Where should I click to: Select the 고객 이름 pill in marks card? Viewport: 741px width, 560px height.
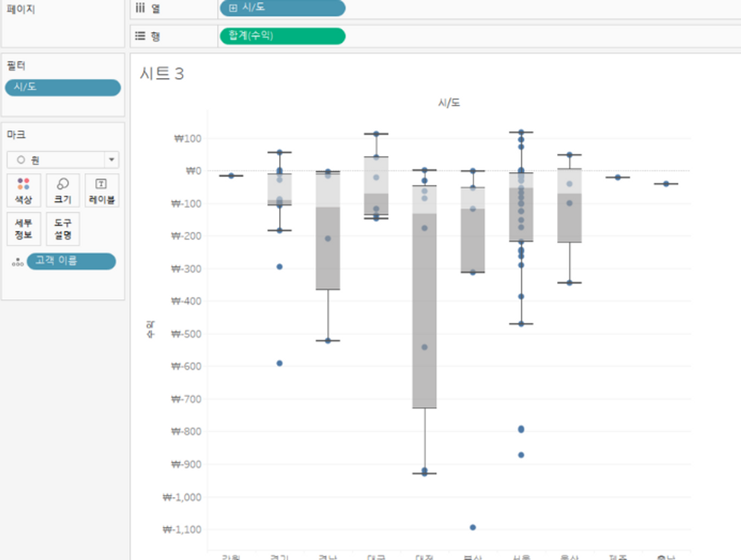point(71,261)
